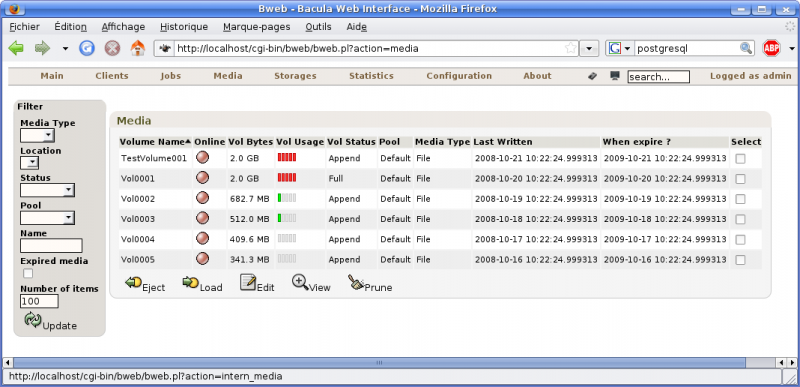
Task: Open the Media Type filter dropdown
Action: point(37,135)
